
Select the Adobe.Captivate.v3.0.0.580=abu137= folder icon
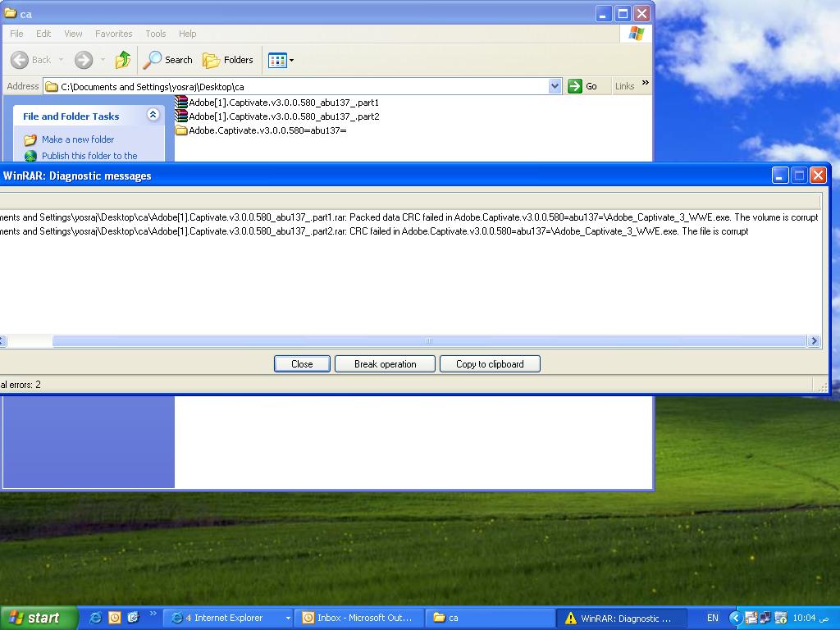[x=181, y=130]
